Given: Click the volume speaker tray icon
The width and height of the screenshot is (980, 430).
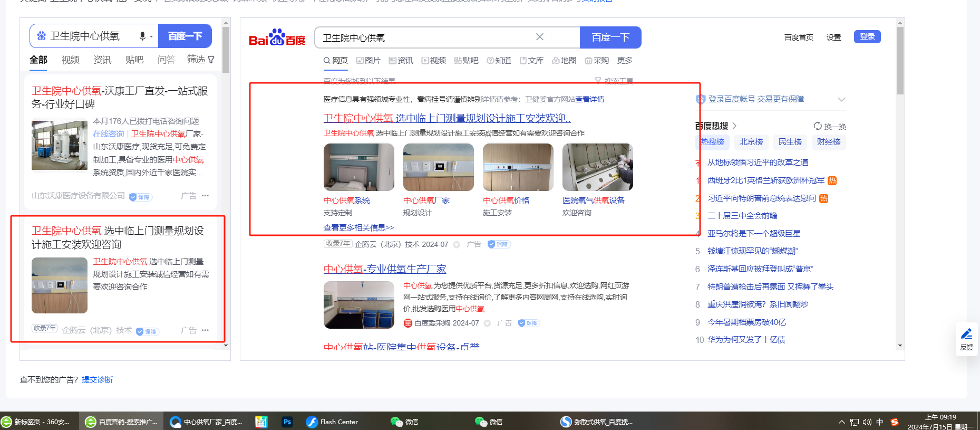Looking at the screenshot, I should click(x=867, y=422).
